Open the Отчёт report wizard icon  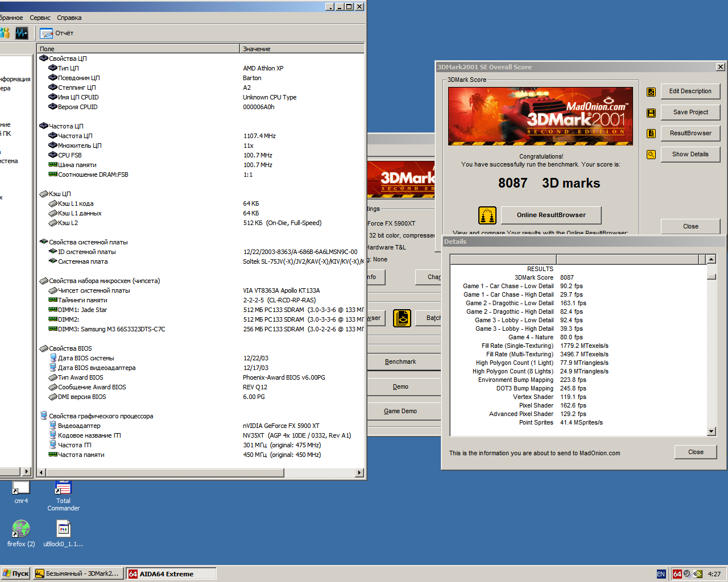[x=46, y=33]
